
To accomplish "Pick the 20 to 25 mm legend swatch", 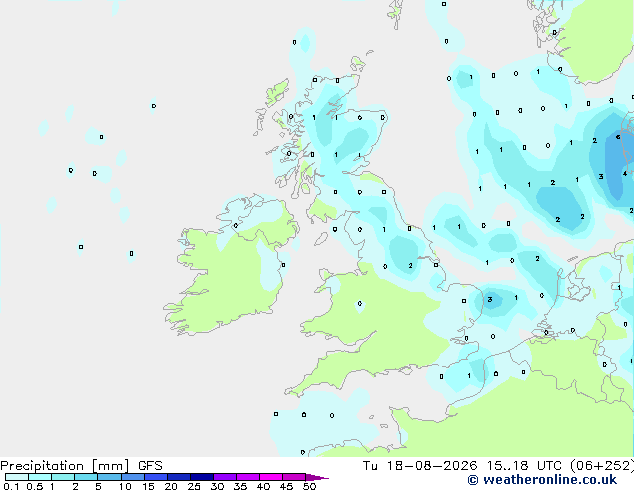I will coord(179,477).
